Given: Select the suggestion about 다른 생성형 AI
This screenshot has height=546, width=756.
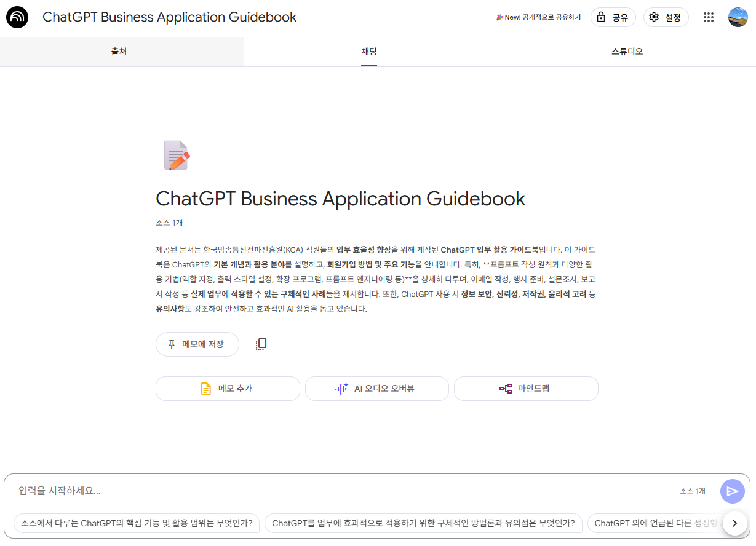Looking at the screenshot, I should [656, 523].
